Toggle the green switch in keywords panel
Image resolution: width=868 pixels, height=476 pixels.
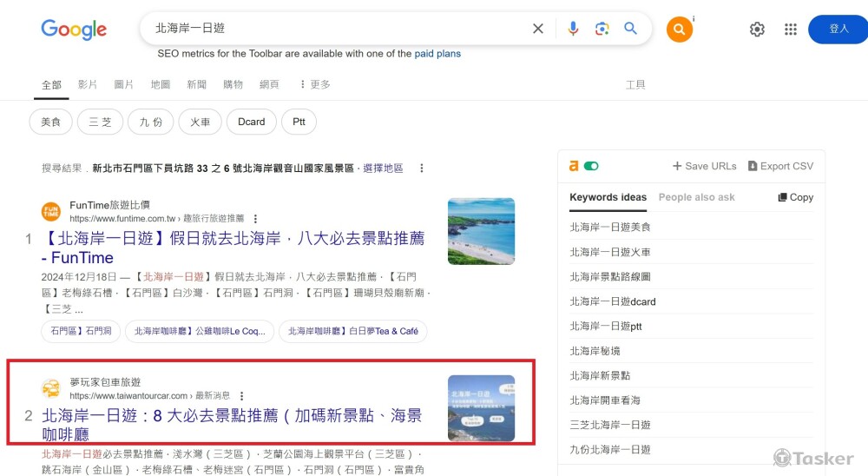click(x=592, y=166)
